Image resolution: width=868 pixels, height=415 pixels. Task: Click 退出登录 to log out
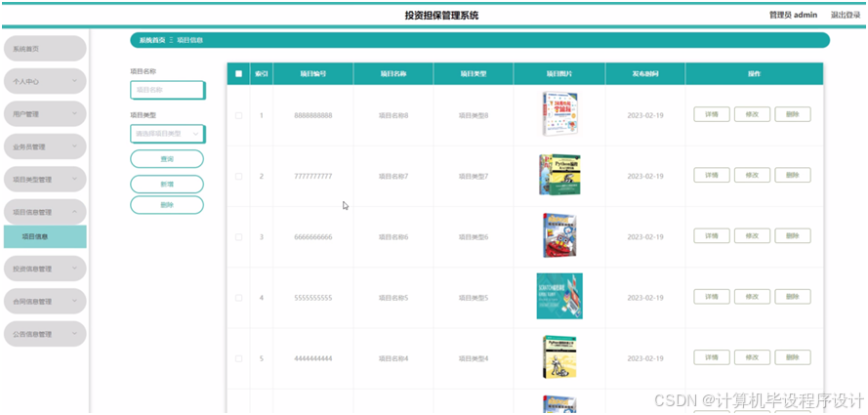coord(845,15)
